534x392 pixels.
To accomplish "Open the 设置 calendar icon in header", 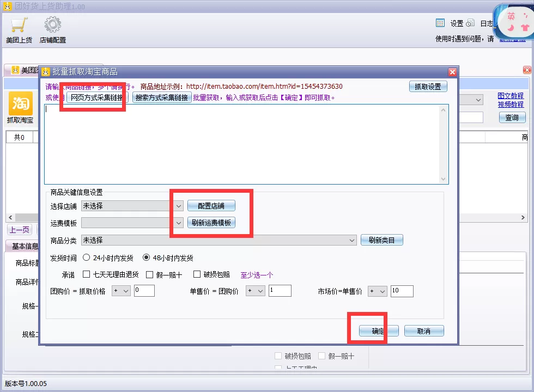I will pos(440,23).
